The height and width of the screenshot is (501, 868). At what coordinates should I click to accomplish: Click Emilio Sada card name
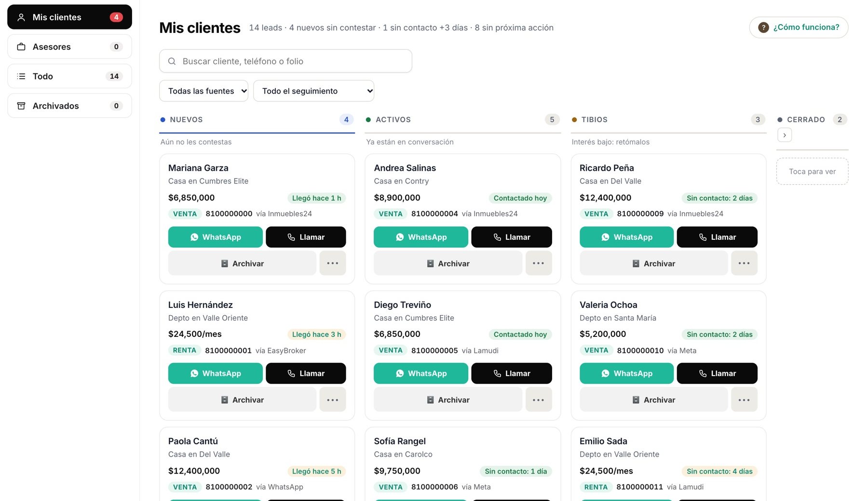[603, 441]
